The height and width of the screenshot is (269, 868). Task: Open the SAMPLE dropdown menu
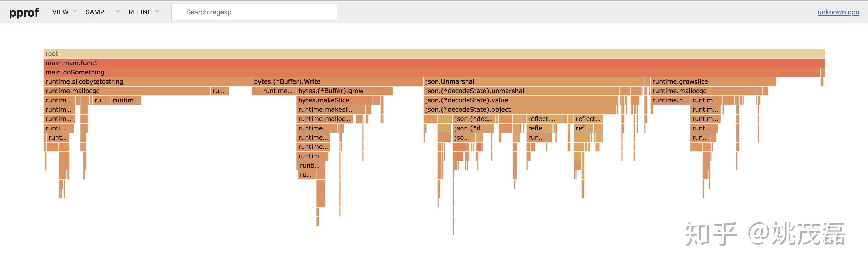point(102,12)
